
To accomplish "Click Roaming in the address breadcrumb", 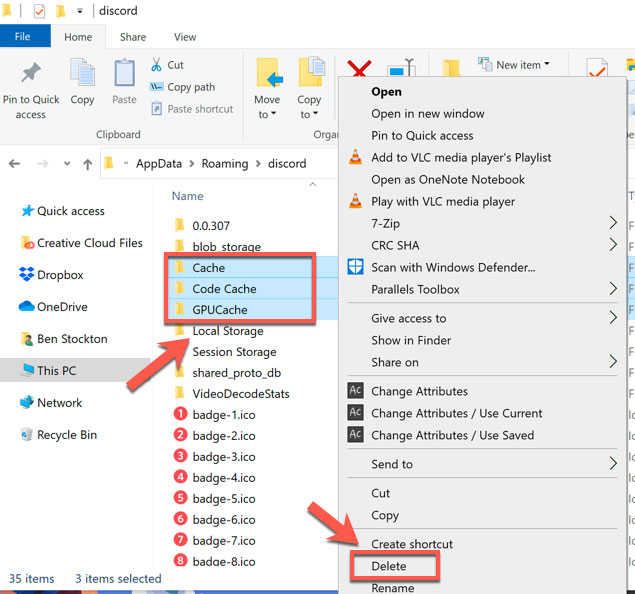I will point(225,164).
